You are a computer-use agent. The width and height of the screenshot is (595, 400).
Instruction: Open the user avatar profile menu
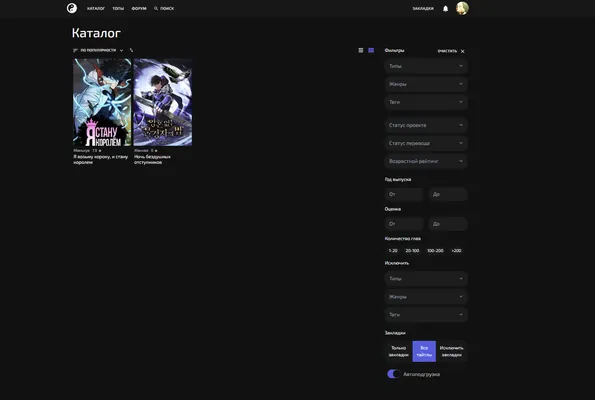462,8
